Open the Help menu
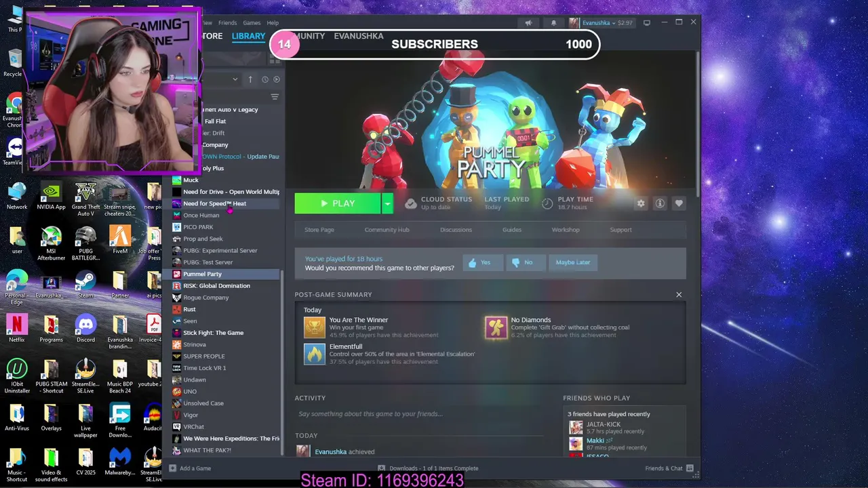Viewport: 868px width, 488px height. tap(273, 23)
